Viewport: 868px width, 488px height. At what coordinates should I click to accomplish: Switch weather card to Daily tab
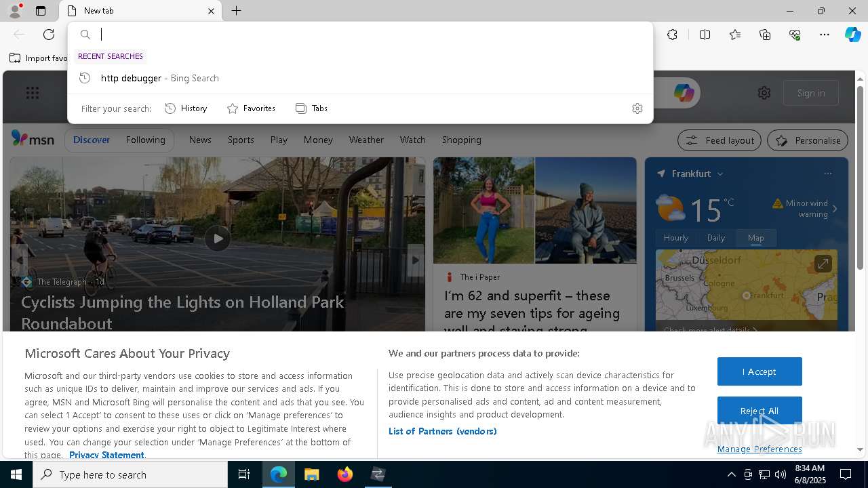click(x=716, y=238)
